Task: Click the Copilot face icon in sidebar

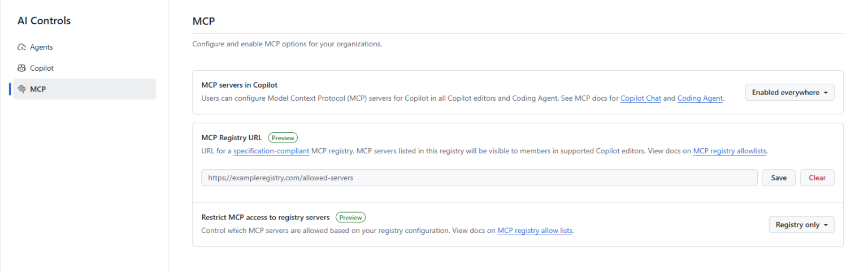Action: (22, 68)
